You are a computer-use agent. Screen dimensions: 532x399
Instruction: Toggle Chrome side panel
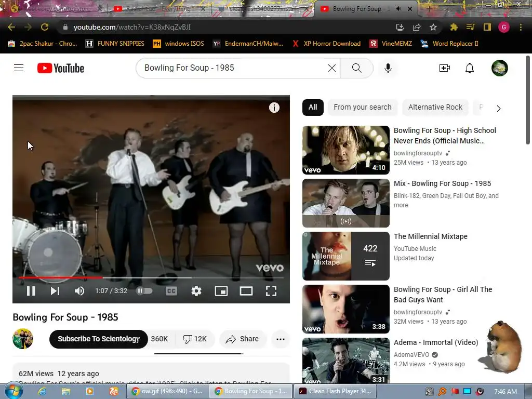487,27
